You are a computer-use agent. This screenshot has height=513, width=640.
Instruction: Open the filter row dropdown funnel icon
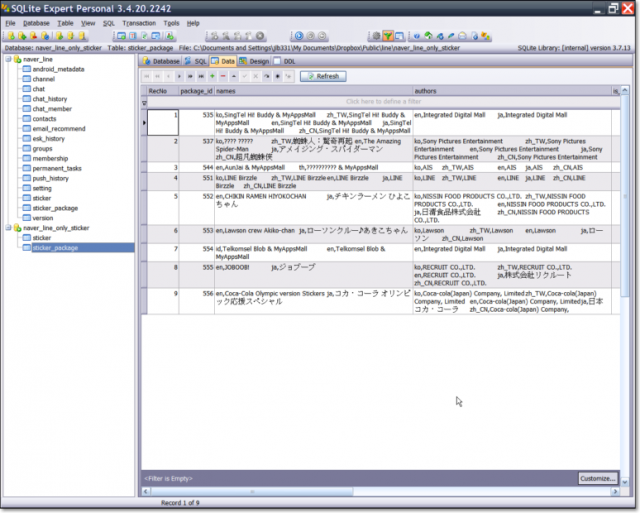click(x=144, y=103)
